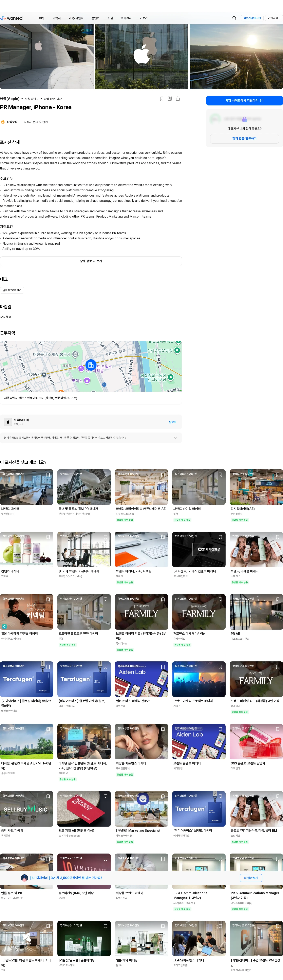This screenshot has height=980, width=283.
Task: Click the 서울특별시 강남구 영동대로 517 address
Action: pyautogui.click(x=41, y=398)
